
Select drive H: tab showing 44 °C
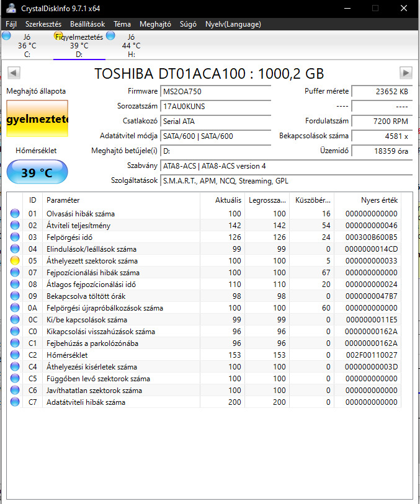click(131, 45)
